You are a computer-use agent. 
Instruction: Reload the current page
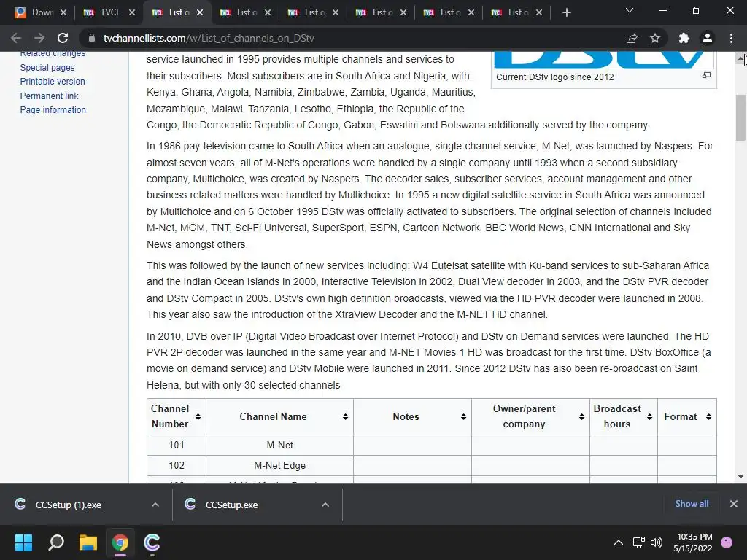(63, 38)
